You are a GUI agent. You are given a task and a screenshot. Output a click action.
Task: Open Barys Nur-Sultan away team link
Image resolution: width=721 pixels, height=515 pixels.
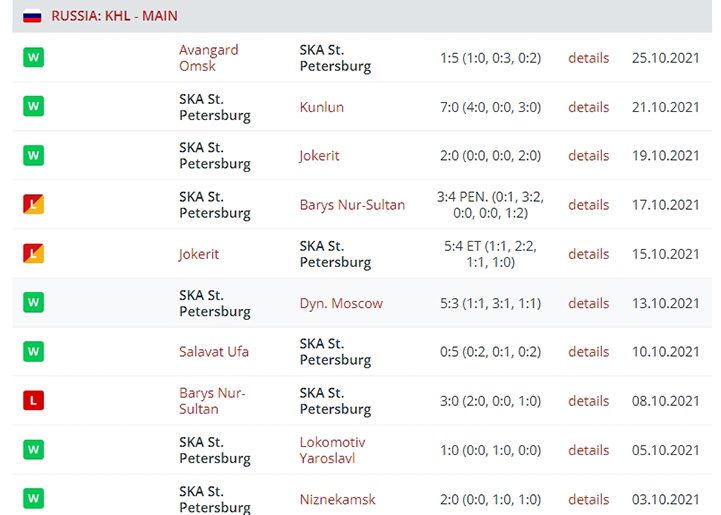pos(352,205)
